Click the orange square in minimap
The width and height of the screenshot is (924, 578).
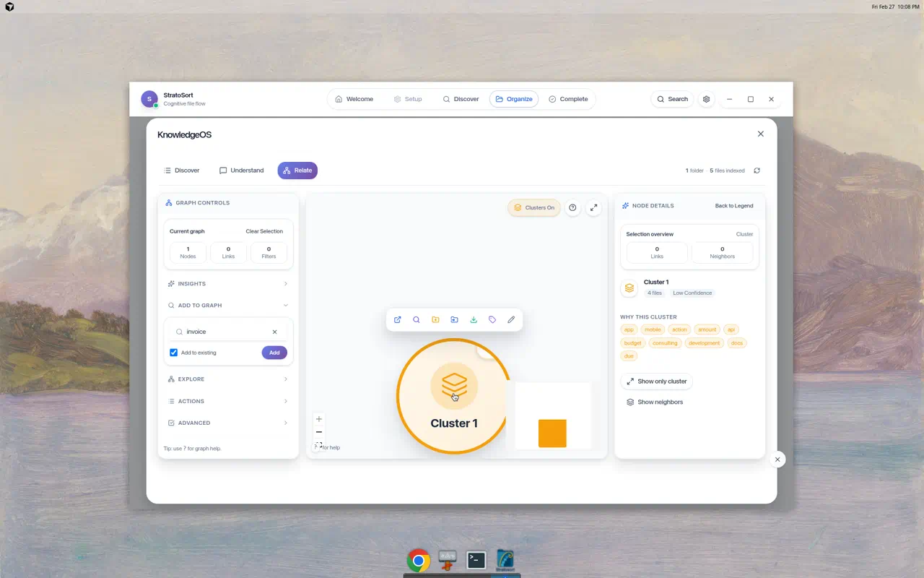pos(552,433)
